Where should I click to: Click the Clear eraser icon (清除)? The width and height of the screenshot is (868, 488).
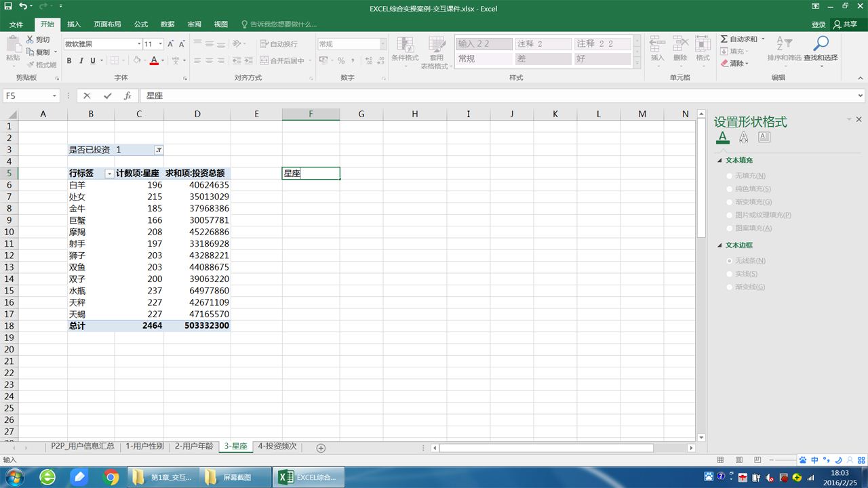724,63
